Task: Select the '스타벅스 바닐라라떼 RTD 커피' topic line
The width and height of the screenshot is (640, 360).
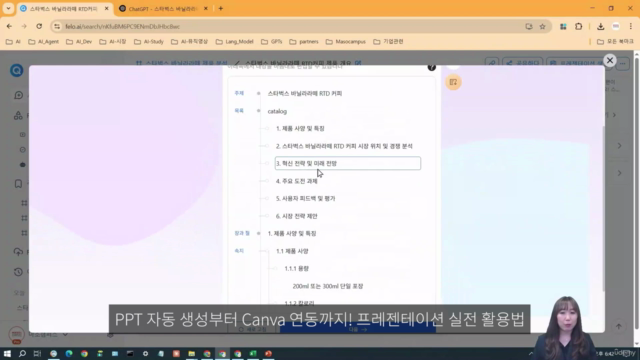Action: click(304, 93)
